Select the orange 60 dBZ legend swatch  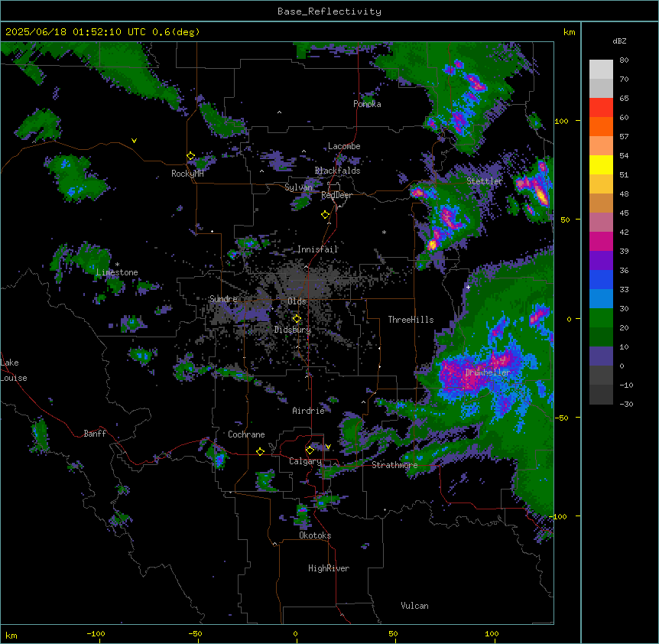coord(601,126)
